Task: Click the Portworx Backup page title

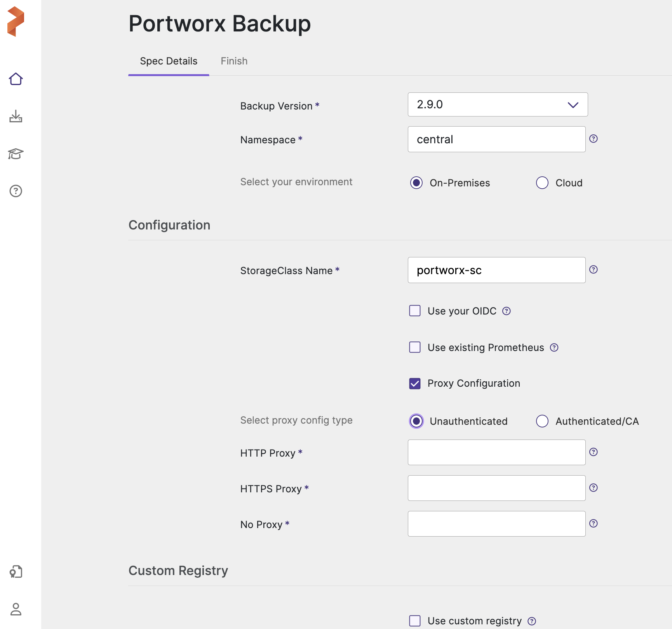Action: (220, 24)
